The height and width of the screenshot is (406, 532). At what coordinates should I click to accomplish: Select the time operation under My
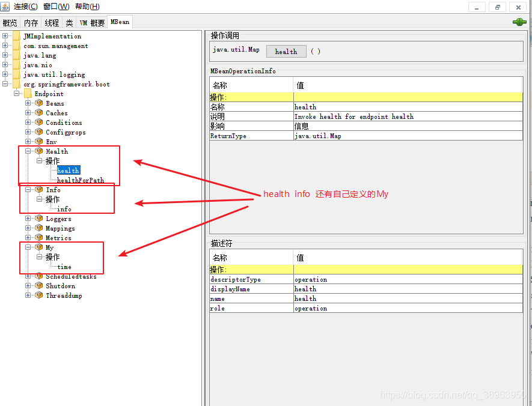click(x=64, y=267)
